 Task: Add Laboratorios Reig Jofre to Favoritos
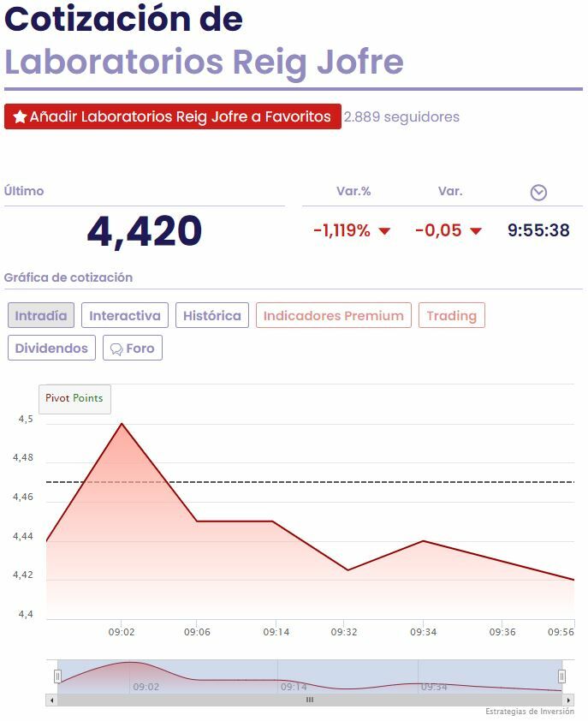point(173,116)
